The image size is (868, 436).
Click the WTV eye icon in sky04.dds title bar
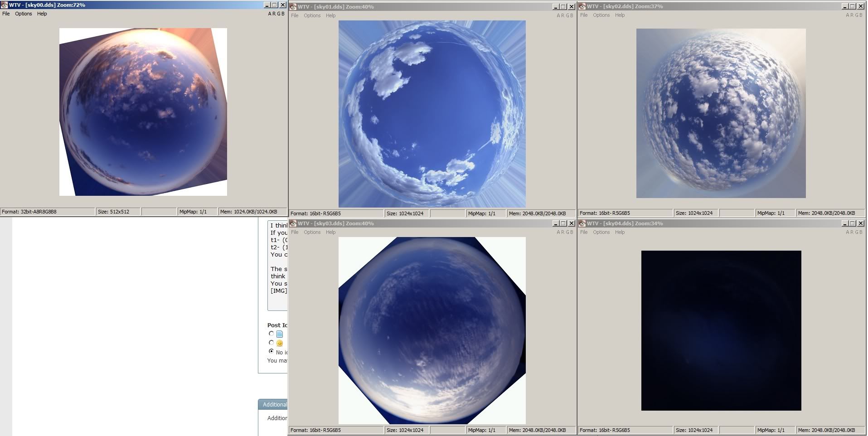pyautogui.click(x=582, y=223)
